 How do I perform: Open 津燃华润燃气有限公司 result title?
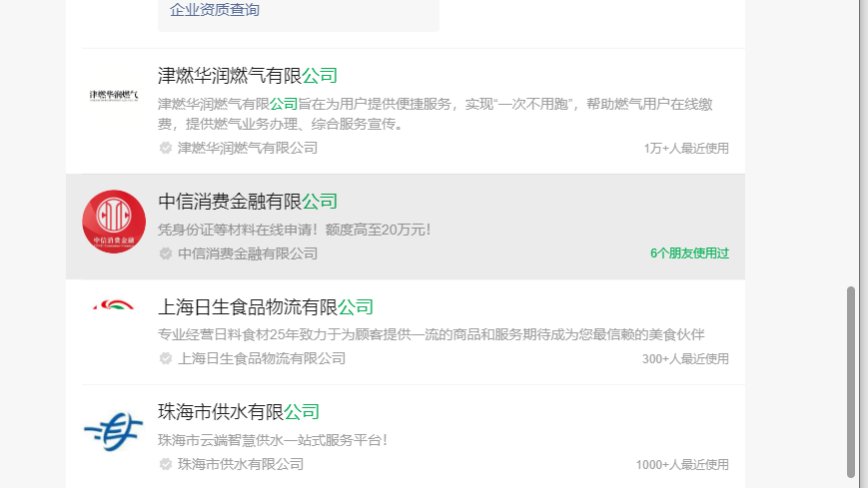tap(248, 76)
